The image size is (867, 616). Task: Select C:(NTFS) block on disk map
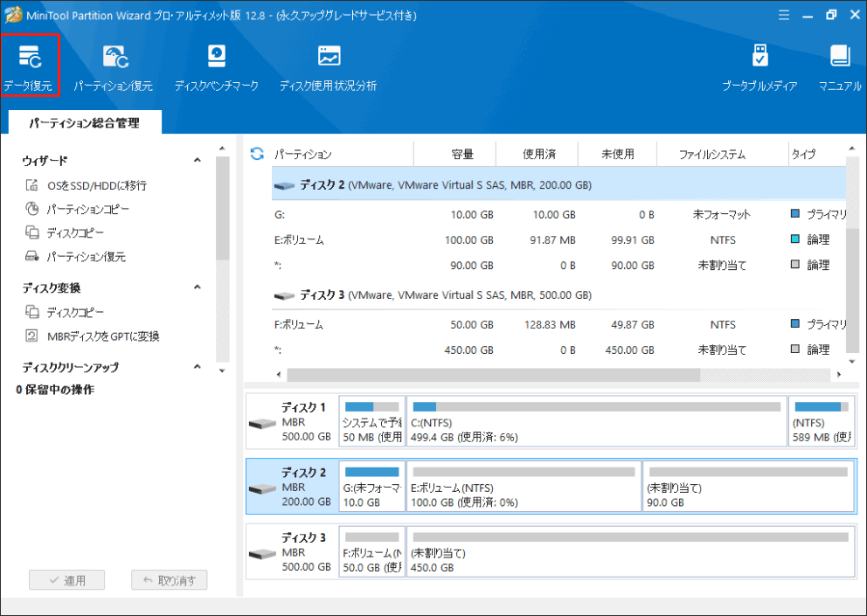(597, 421)
